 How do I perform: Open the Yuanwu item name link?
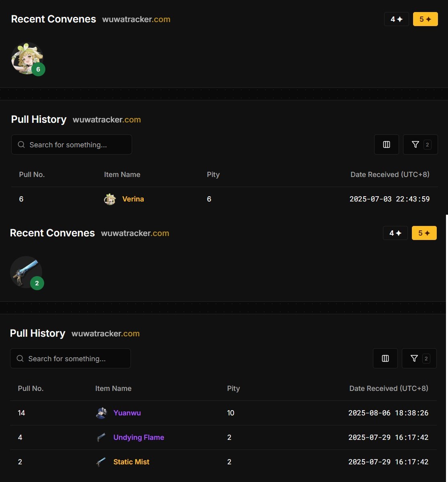(x=127, y=413)
